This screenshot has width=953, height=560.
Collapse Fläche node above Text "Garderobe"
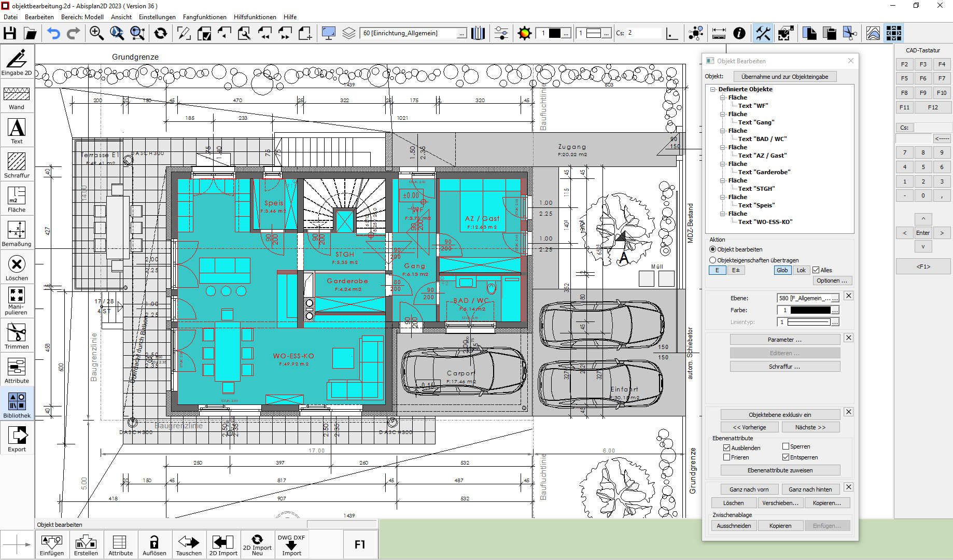(x=723, y=164)
